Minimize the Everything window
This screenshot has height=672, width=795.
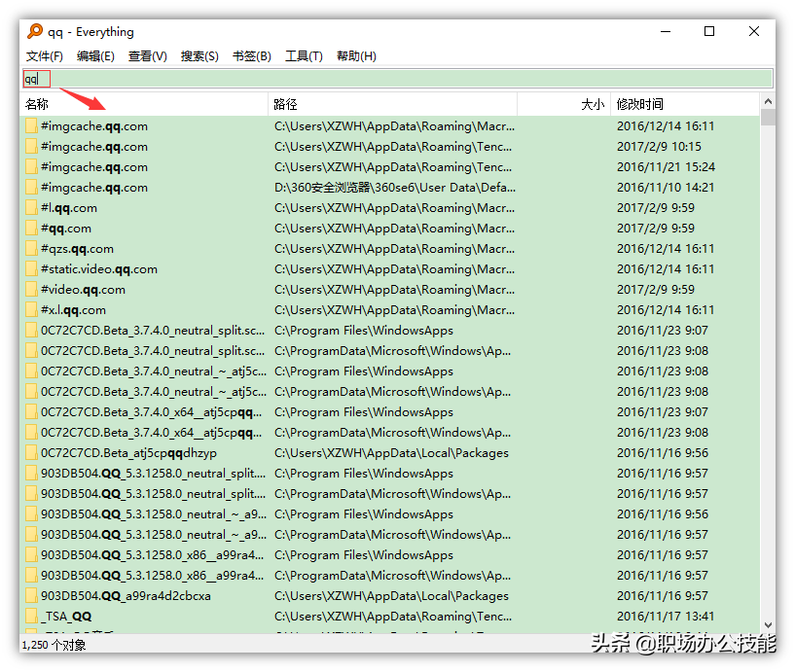tap(666, 31)
